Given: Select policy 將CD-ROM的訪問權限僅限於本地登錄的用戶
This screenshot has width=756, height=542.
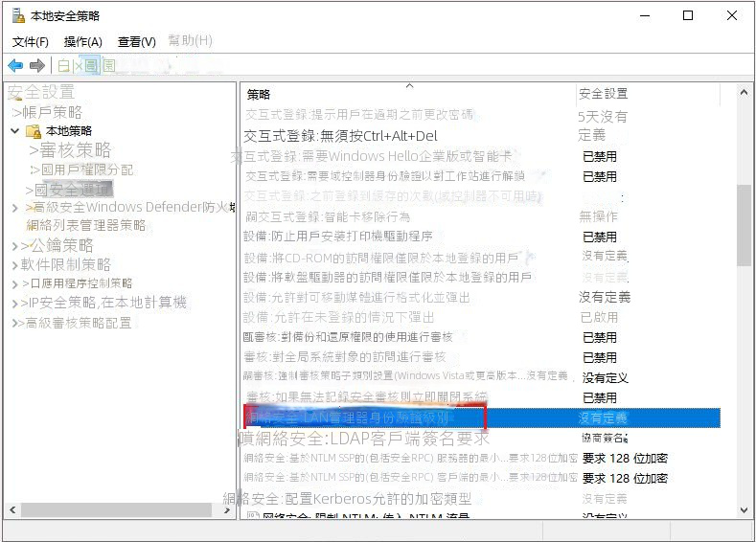Looking at the screenshot, I should 381,258.
